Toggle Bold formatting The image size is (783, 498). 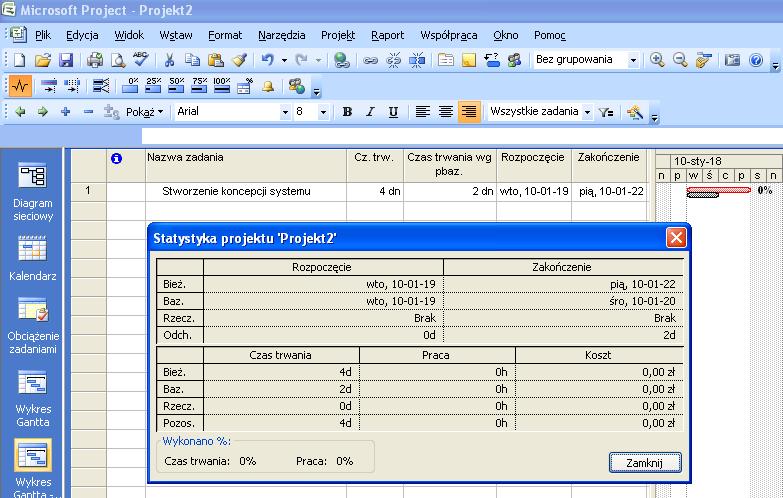347,112
